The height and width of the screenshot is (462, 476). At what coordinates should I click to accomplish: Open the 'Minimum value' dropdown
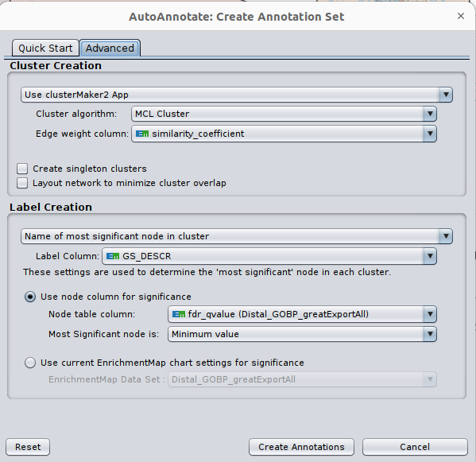(302, 334)
